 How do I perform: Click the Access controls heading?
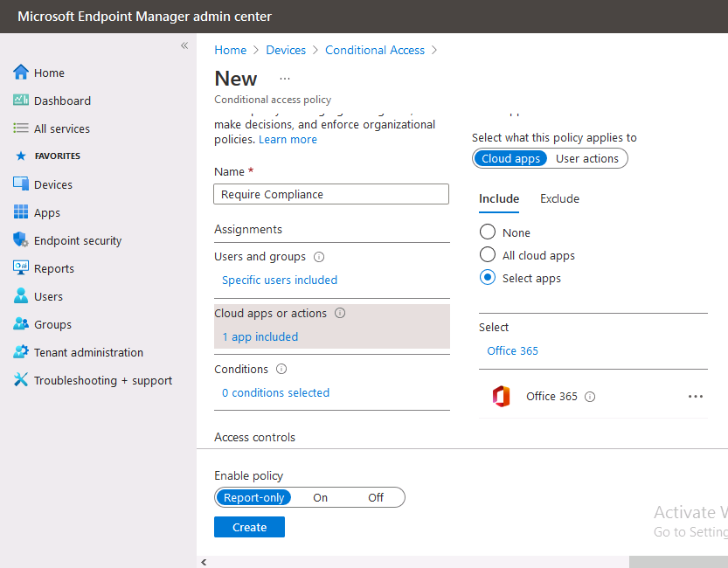[x=254, y=437]
